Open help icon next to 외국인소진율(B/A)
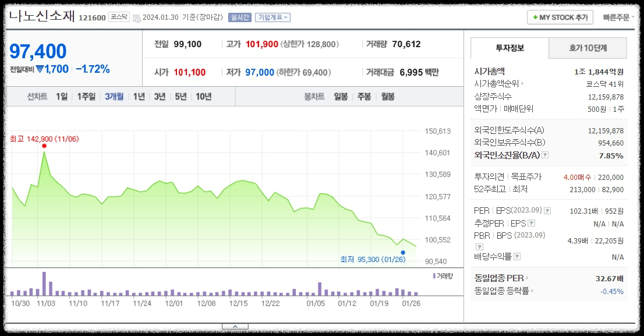The width and height of the screenshot is (644, 336). click(545, 155)
